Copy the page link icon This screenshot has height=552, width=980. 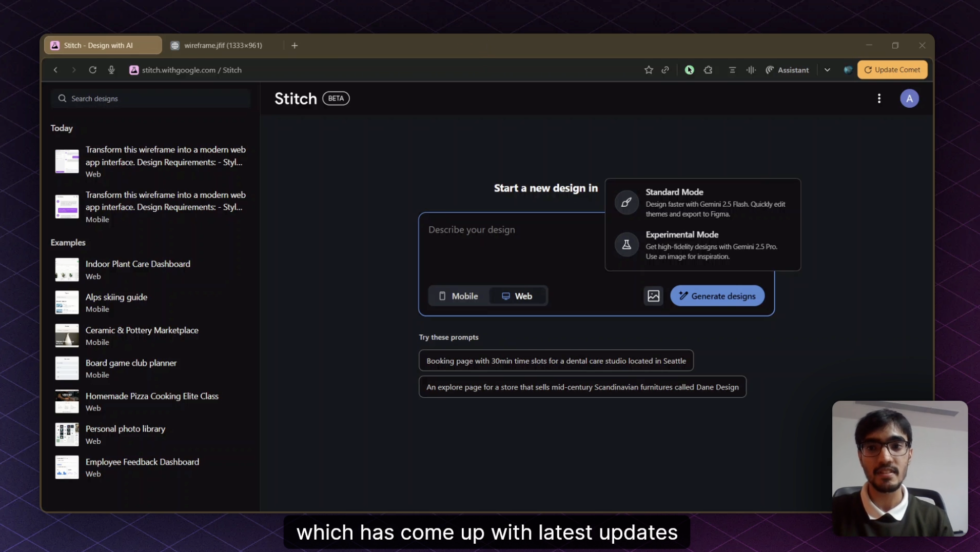pyautogui.click(x=665, y=70)
